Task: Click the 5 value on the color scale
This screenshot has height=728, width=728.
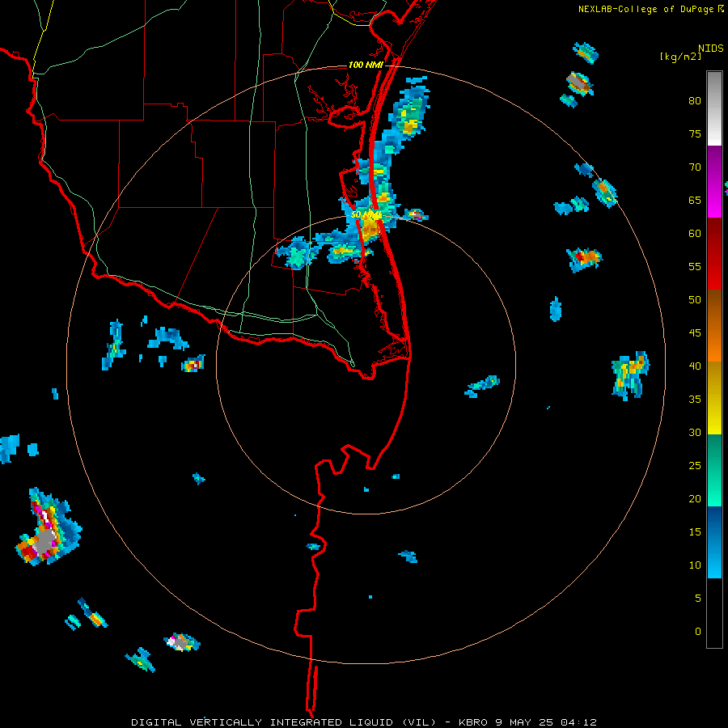Action: [698, 599]
